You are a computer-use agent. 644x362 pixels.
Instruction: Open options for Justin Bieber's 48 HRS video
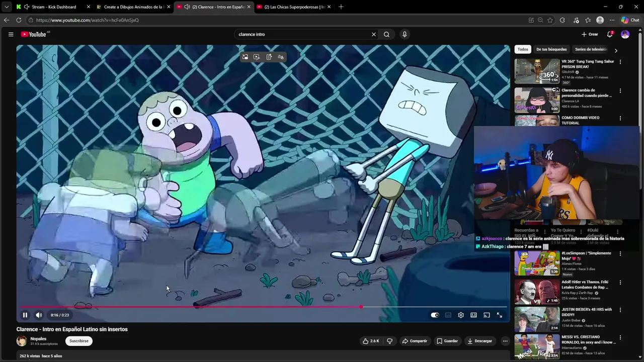click(x=620, y=310)
